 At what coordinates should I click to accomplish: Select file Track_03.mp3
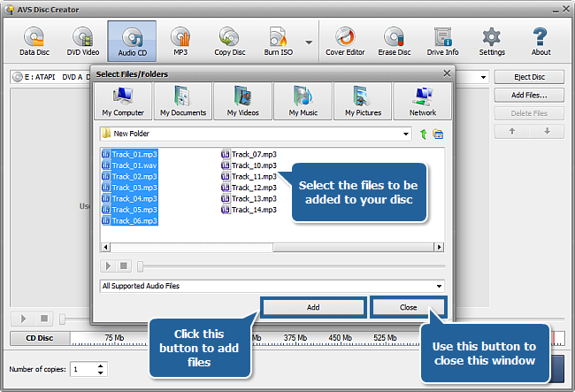pyautogui.click(x=130, y=188)
